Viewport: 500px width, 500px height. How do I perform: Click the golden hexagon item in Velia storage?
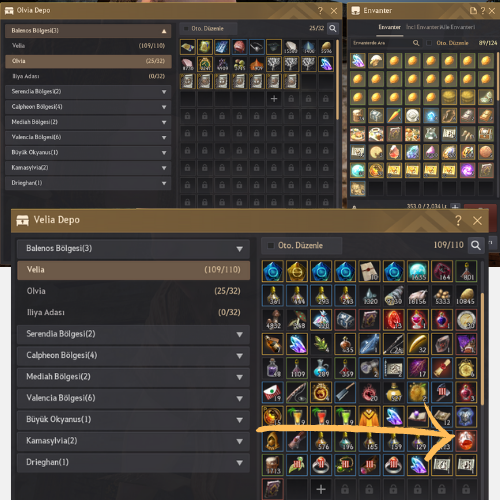[x=297, y=271]
